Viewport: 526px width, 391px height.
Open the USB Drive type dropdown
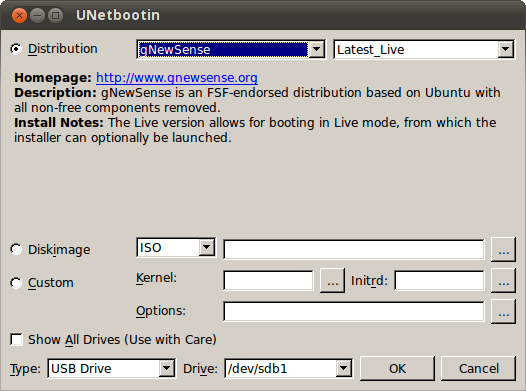(111, 369)
